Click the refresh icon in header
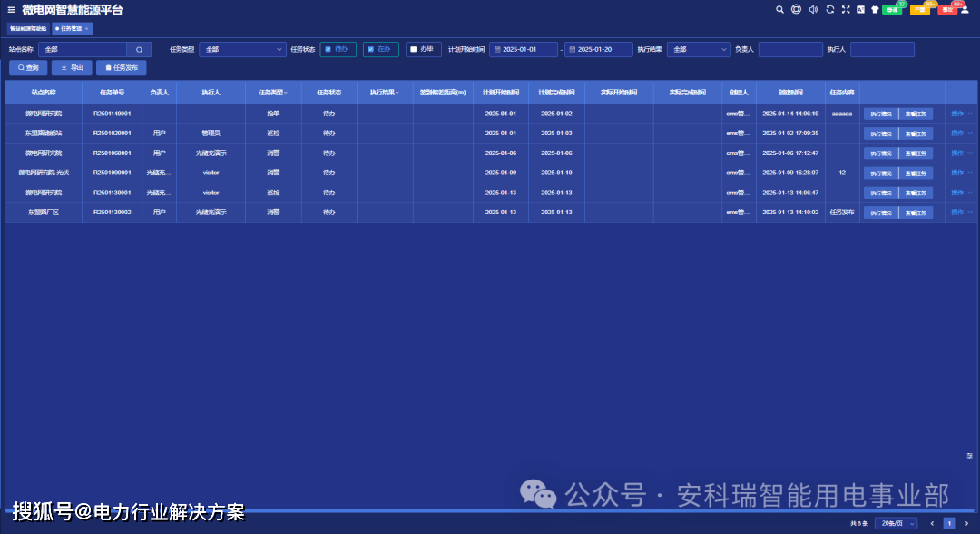980x534 pixels. [x=829, y=10]
